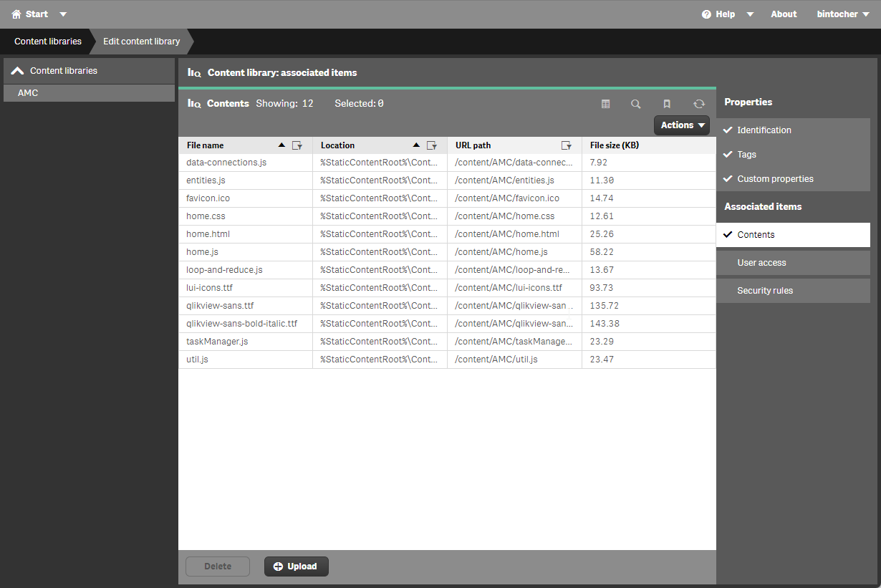Open the URL path column filter icon
The image size is (881, 588).
click(x=566, y=145)
